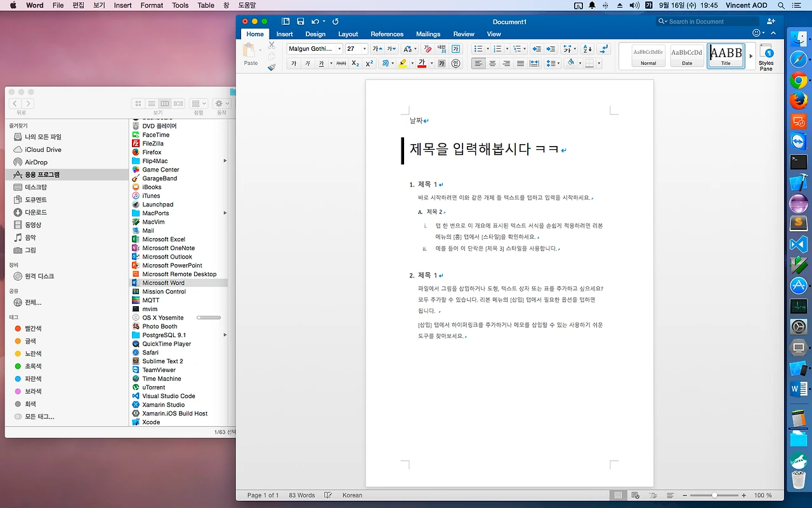Click the Decrease Indent icon
The image size is (812, 508).
click(x=537, y=49)
